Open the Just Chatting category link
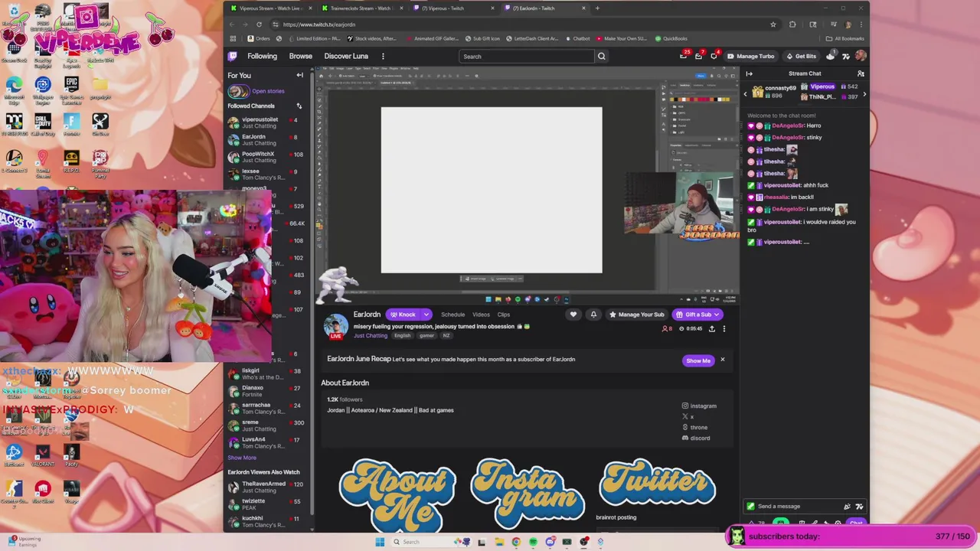 click(371, 335)
